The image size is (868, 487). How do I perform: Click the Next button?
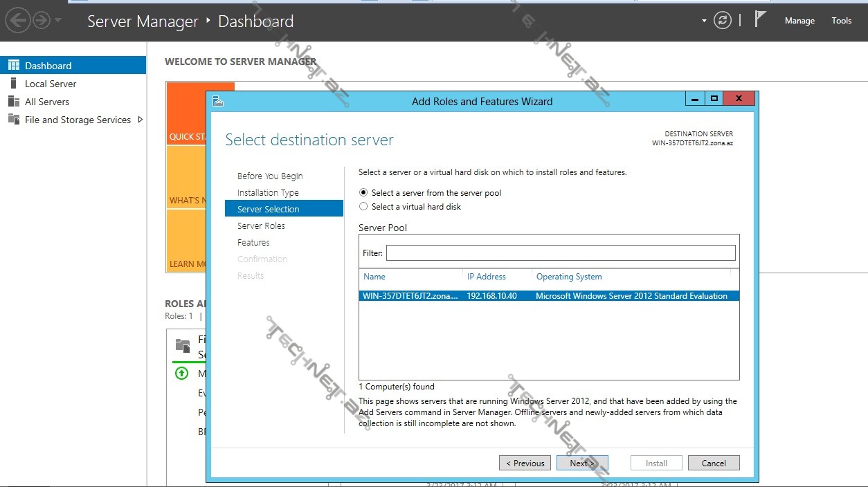[581, 463]
